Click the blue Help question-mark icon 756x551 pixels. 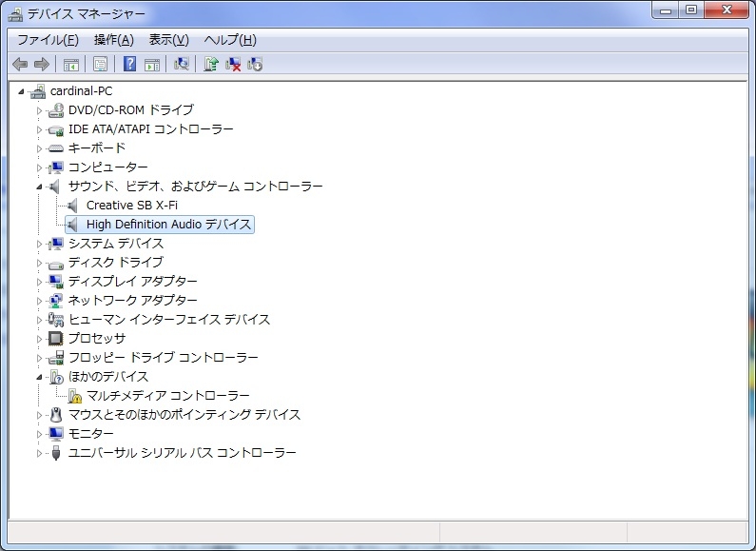tap(129, 64)
